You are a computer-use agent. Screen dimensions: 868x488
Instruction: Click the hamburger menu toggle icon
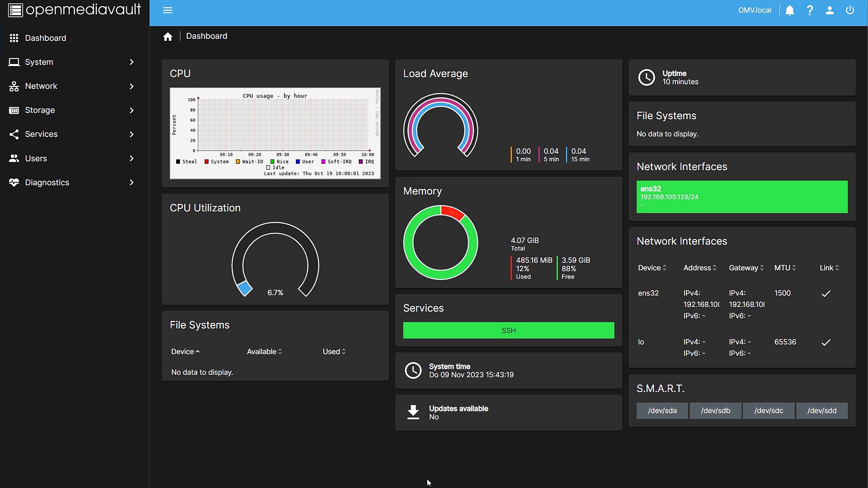coord(168,10)
